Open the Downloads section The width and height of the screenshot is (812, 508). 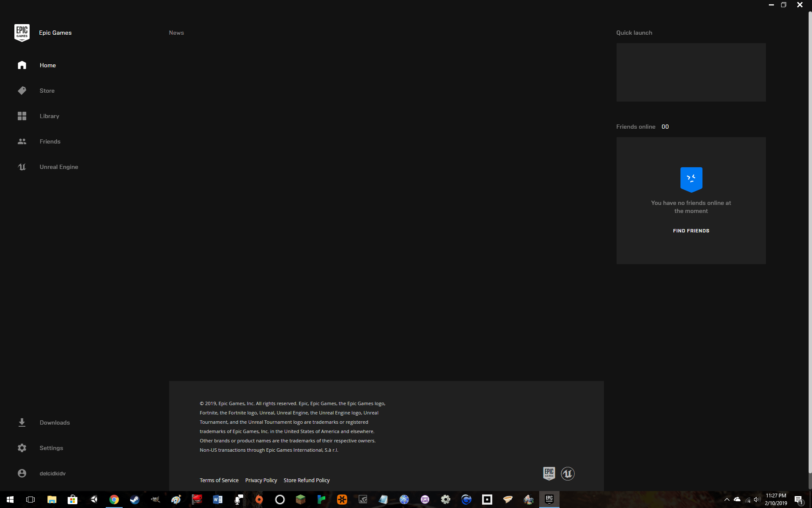[x=55, y=422]
